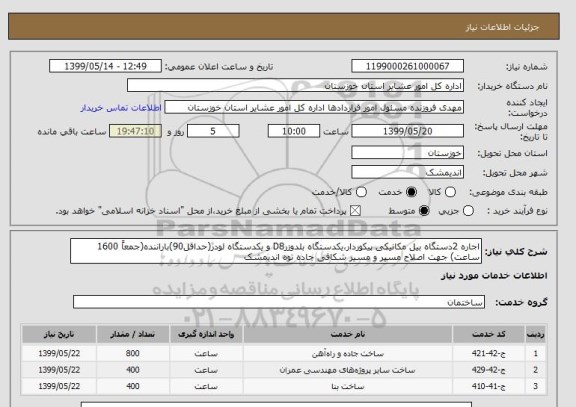Click the تعداد / مقدار column header
The image size is (576, 407).
[x=133, y=334]
